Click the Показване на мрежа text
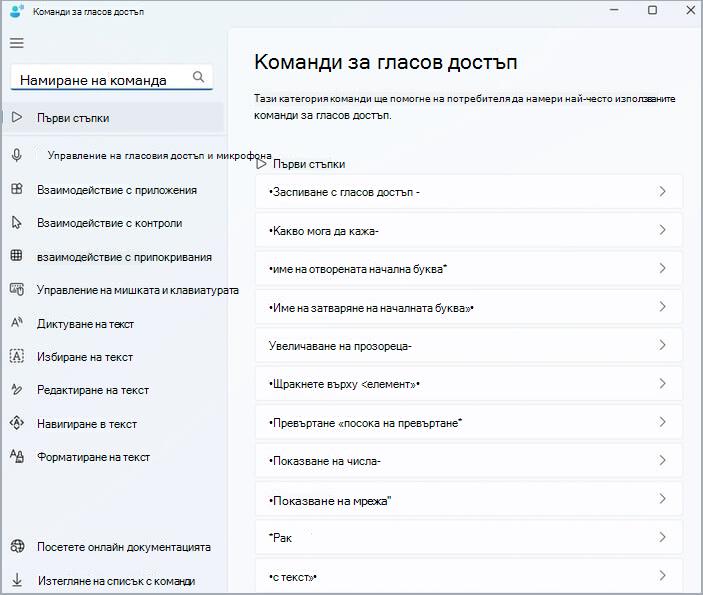The width and height of the screenshot is (703, 595). [x=330, y=501]
